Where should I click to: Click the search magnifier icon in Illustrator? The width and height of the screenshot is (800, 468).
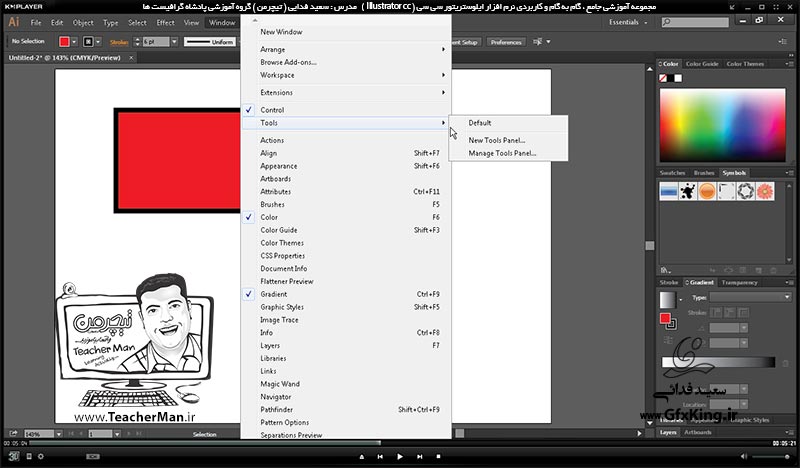coord(666,22)
